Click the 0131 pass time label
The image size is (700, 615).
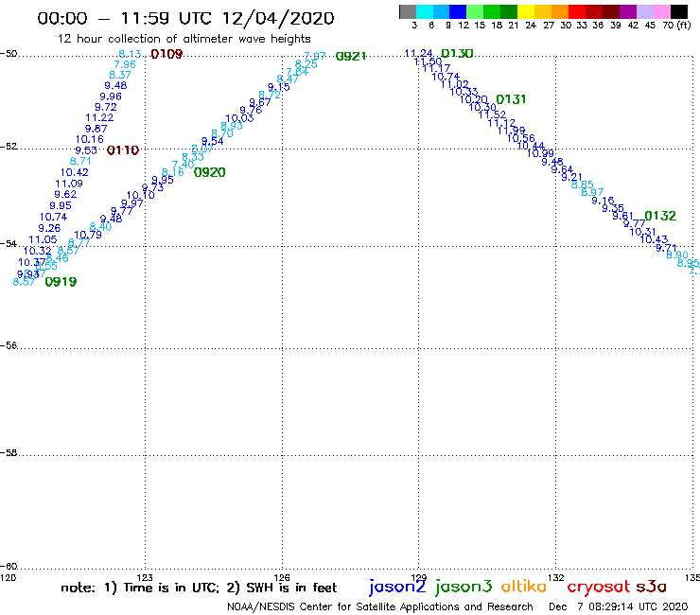coord(511,99)
